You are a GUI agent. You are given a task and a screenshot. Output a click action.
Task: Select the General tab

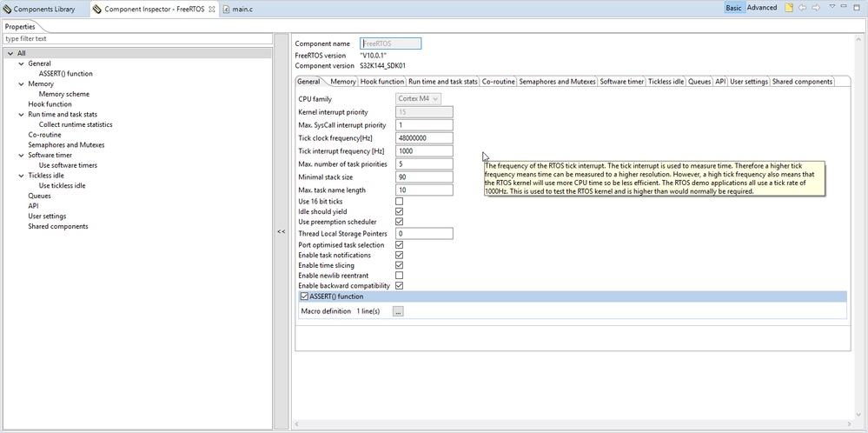point(309,82)
